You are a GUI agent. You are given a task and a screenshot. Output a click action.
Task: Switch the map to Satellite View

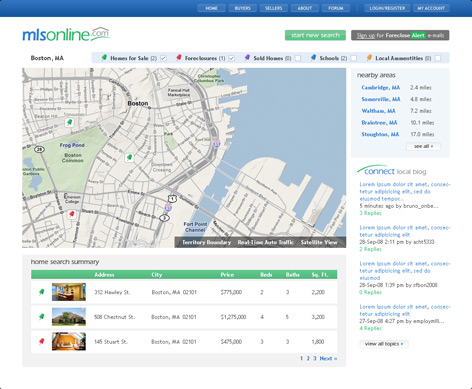[319, 242]
